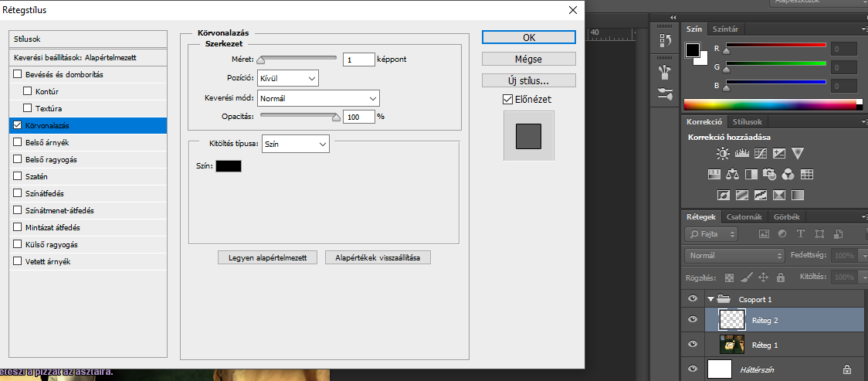Viewport: 868px width, 381px height.
Task: Collapse the Csoport 1 layer group
Action: 710,299
